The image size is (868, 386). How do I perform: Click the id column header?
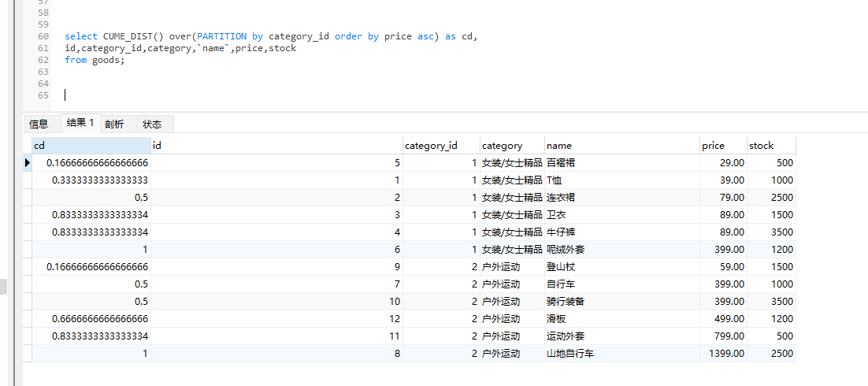[x=276, y=146]
